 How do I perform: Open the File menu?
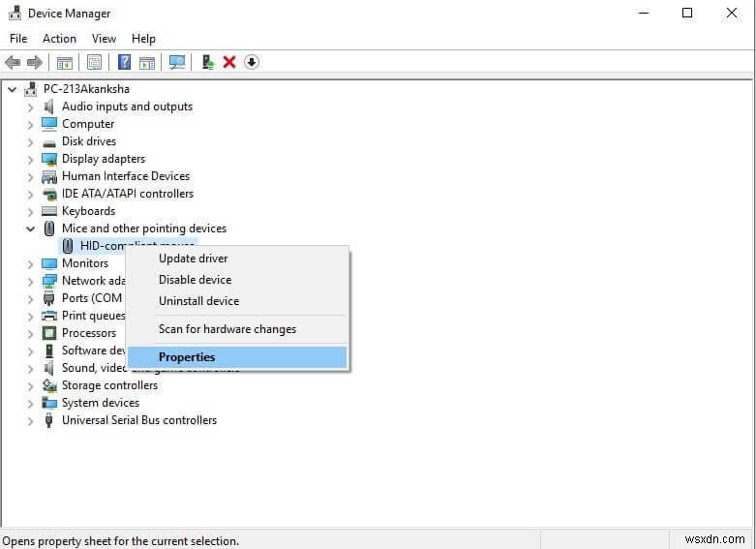click(x=18, y=39)
